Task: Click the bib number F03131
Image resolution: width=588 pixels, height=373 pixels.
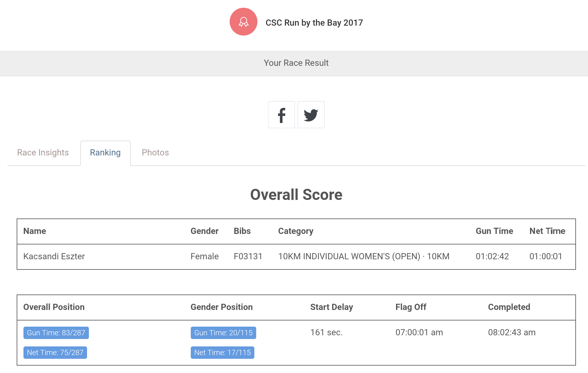Action: pyautogui.click(x=248, y=256)
